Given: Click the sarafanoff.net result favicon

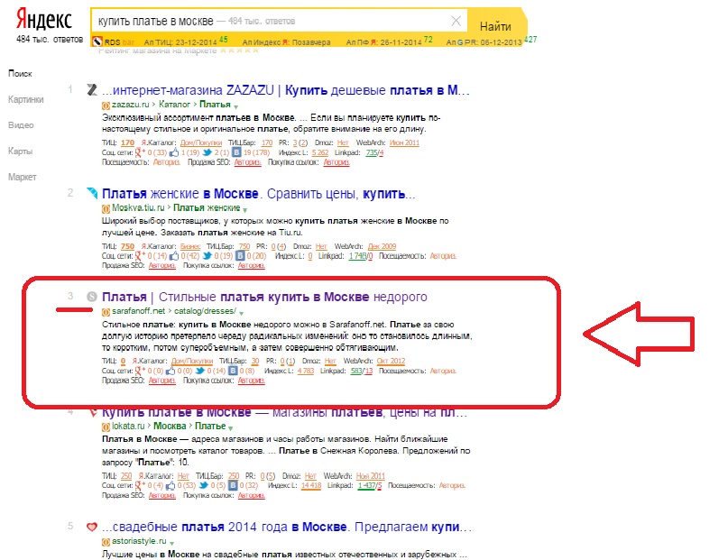Looking at the screenshot, I should point(92,297).
